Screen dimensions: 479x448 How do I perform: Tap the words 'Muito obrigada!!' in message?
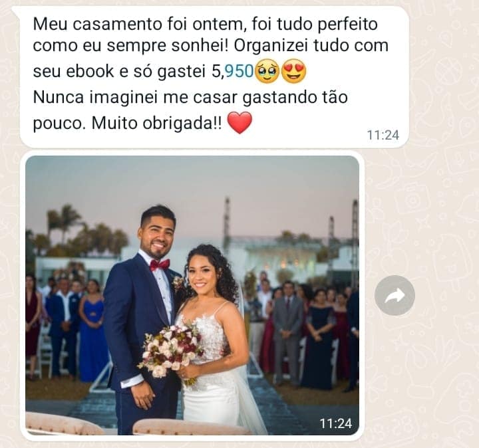[x=157, y=123]
